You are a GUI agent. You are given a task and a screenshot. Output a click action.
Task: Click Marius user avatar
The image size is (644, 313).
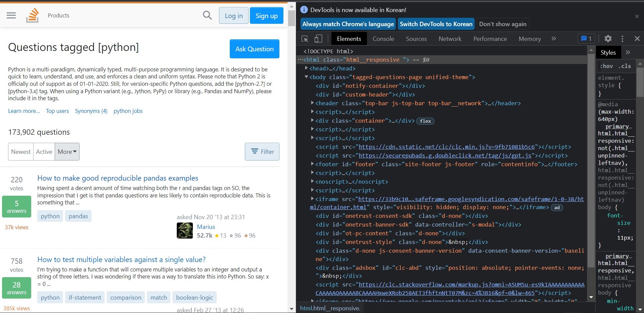coord(185,231)
